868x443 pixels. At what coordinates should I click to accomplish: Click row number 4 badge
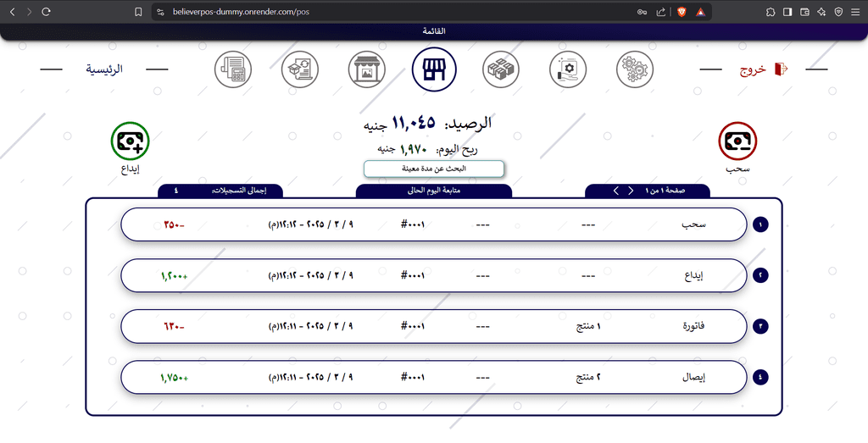(760, 377)
